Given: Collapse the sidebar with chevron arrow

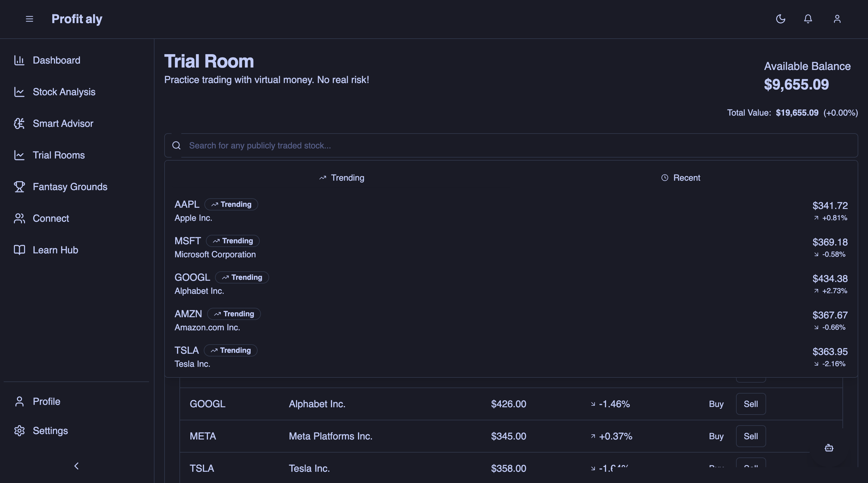Looking at the screenshot, I should (x=76, y=466).
